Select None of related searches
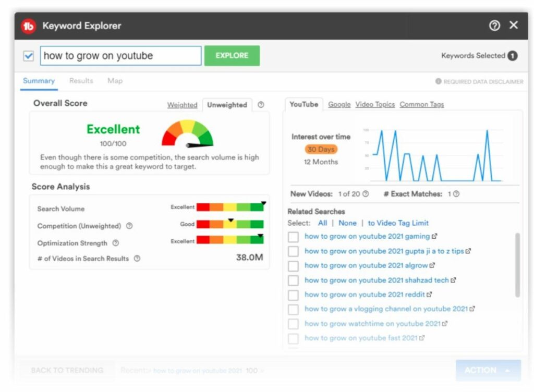The image size is (534, 392). pos(347,223)
